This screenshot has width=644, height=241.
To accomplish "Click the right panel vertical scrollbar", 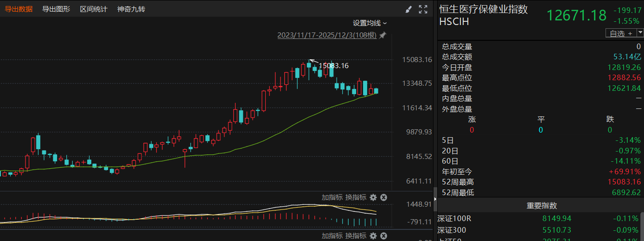I will [642, 227].
